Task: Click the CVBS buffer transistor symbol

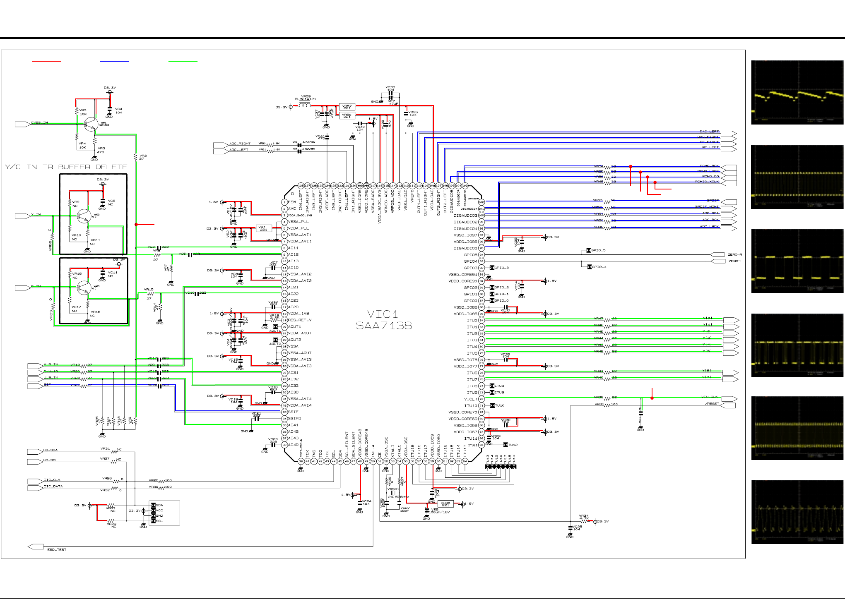Action: click(x=91, y=124)
